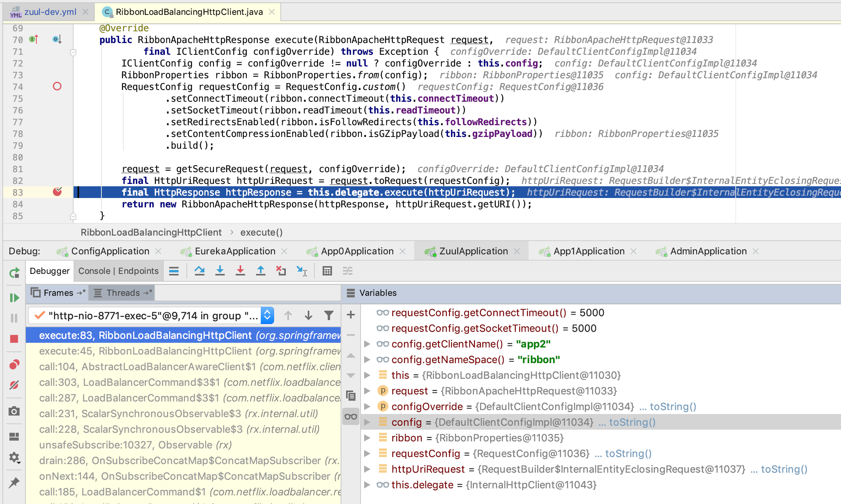Expand the httpUriRequest variable node

coord(367,469)
